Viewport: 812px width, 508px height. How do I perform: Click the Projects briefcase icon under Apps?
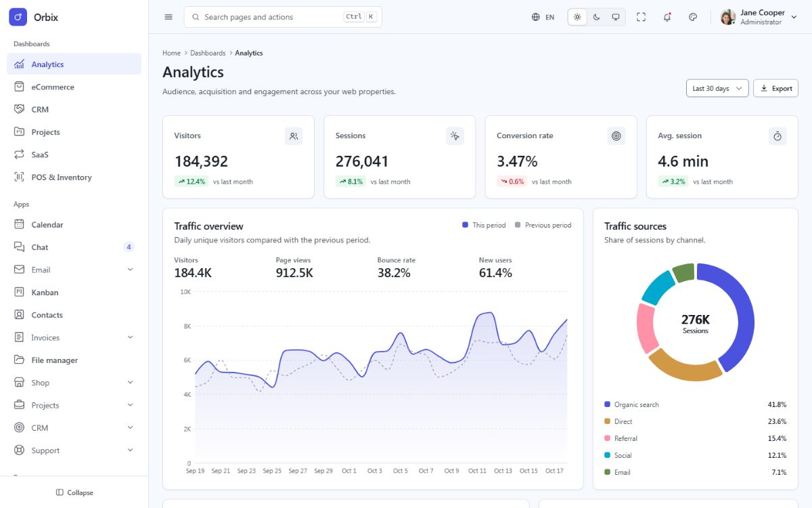[19, 405]
